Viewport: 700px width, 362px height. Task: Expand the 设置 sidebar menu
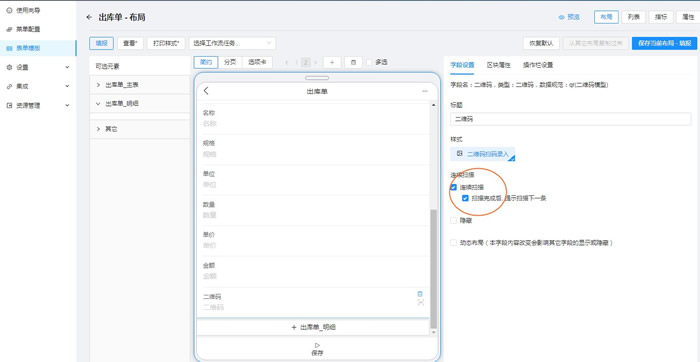38,67
